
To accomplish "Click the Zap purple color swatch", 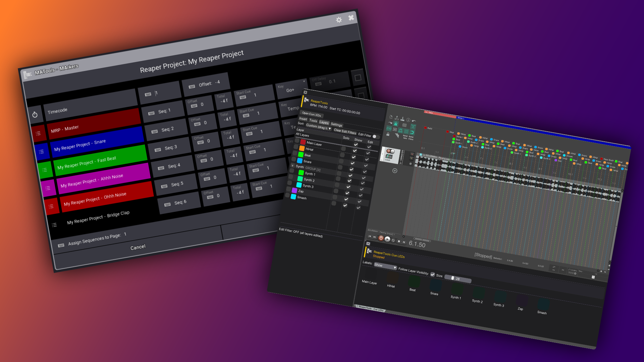I will coord(294,190).
